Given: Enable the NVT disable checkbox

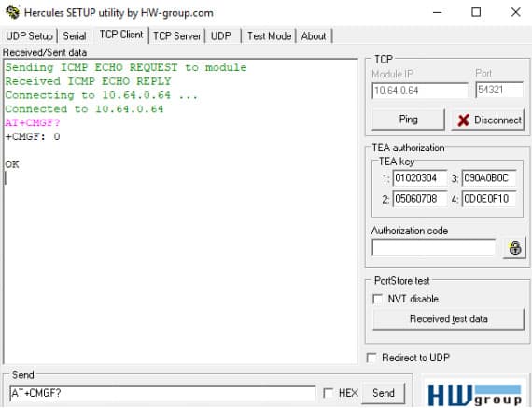Looking at the screenshot, I should point(377,299).
